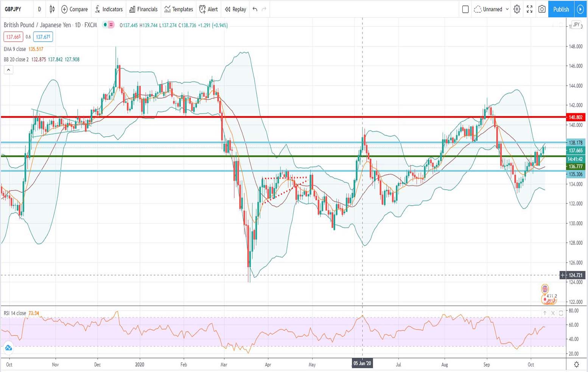Toggle main series visibility via green legend dot
The image size is (588, 372).
coord(105,25)
